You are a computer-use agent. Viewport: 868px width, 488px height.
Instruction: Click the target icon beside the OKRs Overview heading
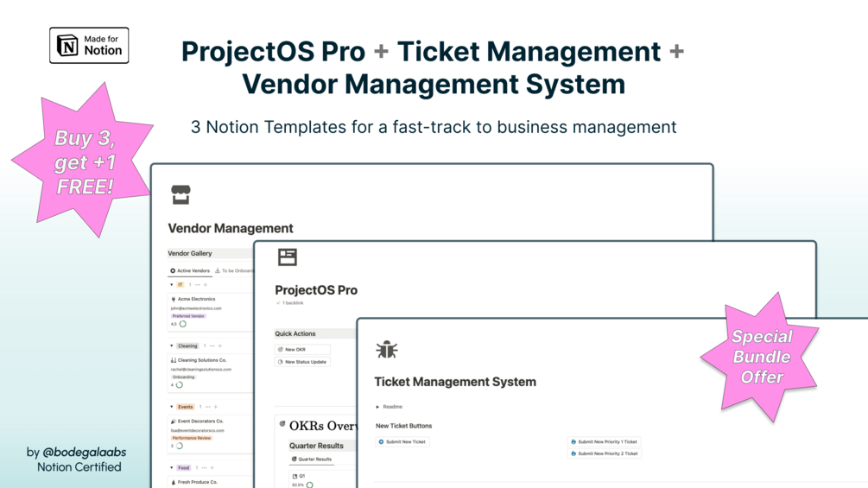coord(282,424)
